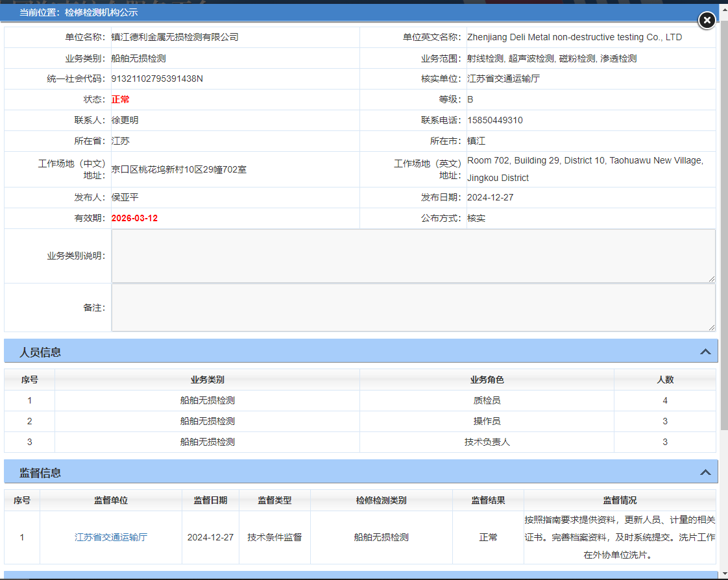Click inside the 备注 text area
This screenshot has height=580, width=728.
point(413,308)
